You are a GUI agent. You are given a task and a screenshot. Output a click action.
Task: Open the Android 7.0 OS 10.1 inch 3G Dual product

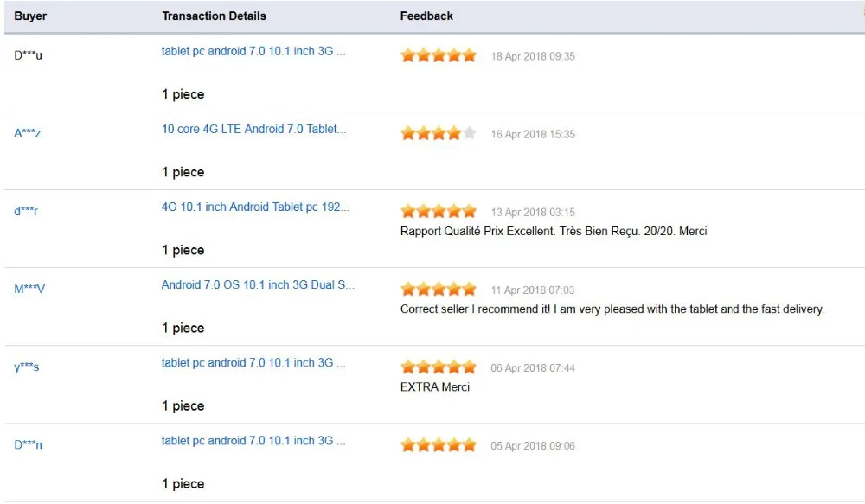[258, 285]
